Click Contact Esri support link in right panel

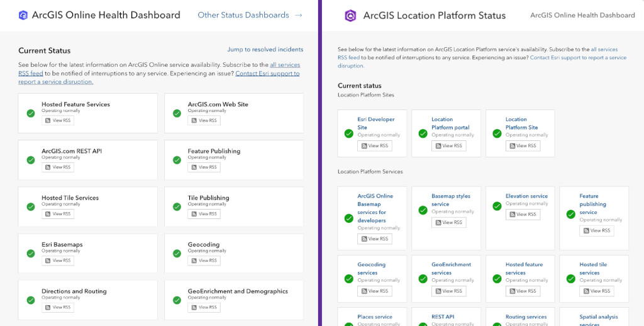click(578, 57)
